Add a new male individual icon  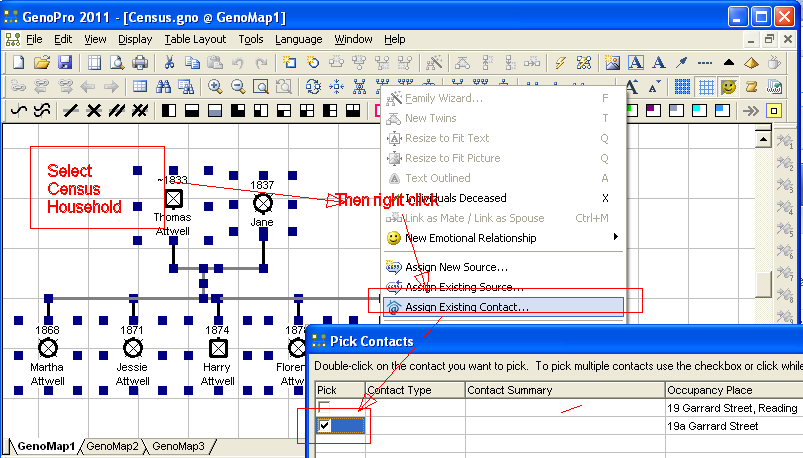pyautogui.click(x=289, y=63)
